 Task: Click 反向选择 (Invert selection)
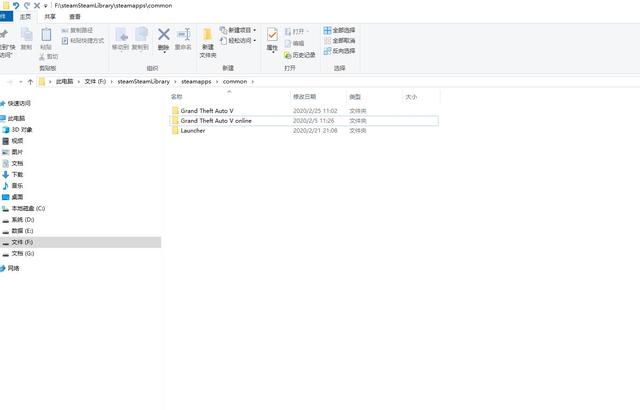pos(339,51)
